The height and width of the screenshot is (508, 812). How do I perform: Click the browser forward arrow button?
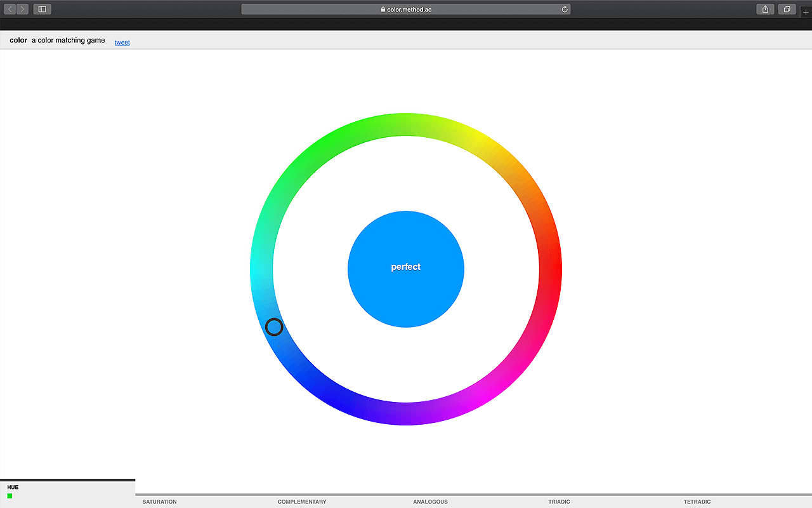coord(23,10)
